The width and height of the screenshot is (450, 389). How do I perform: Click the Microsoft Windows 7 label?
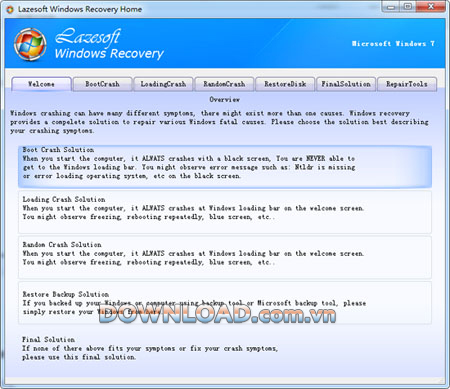click(x=393, y=44)
